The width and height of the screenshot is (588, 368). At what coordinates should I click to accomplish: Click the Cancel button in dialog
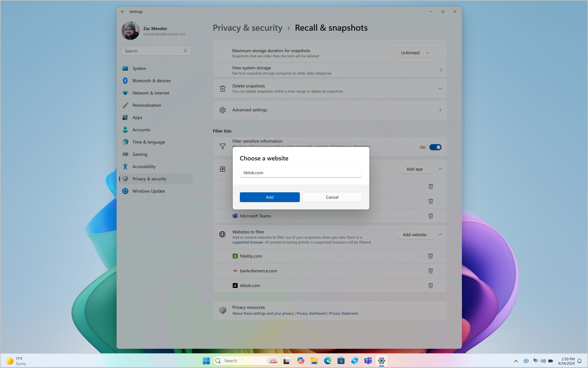[332, 197]
